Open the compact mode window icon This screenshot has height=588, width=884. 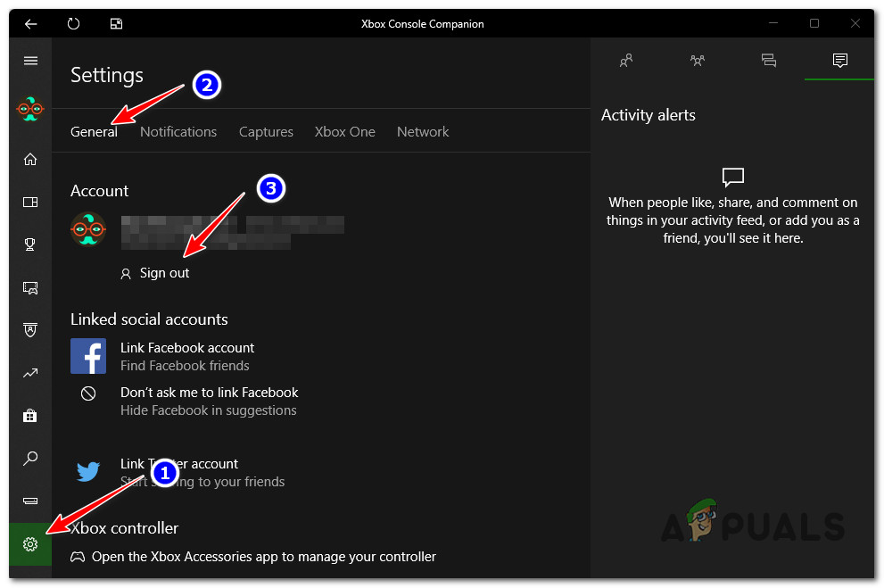[116, 24]
